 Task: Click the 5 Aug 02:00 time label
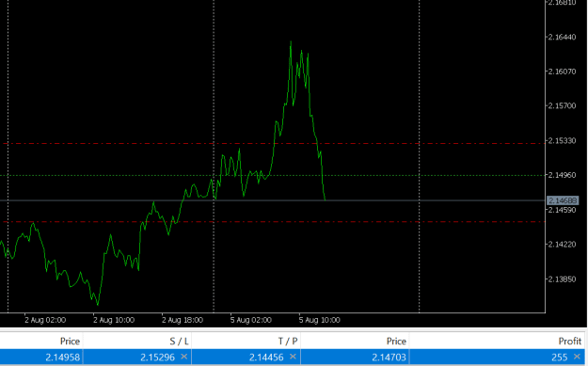click(251, 320)
